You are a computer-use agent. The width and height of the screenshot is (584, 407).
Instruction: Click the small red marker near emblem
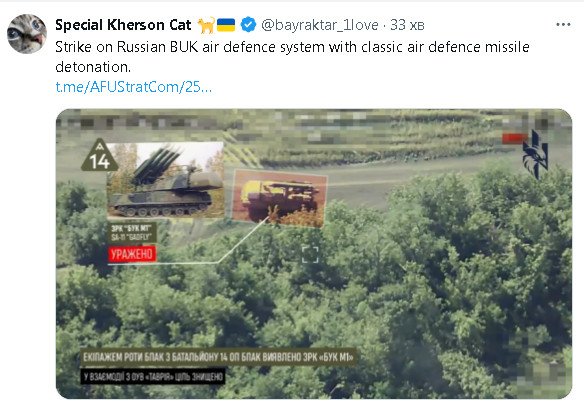pos(514,138)
